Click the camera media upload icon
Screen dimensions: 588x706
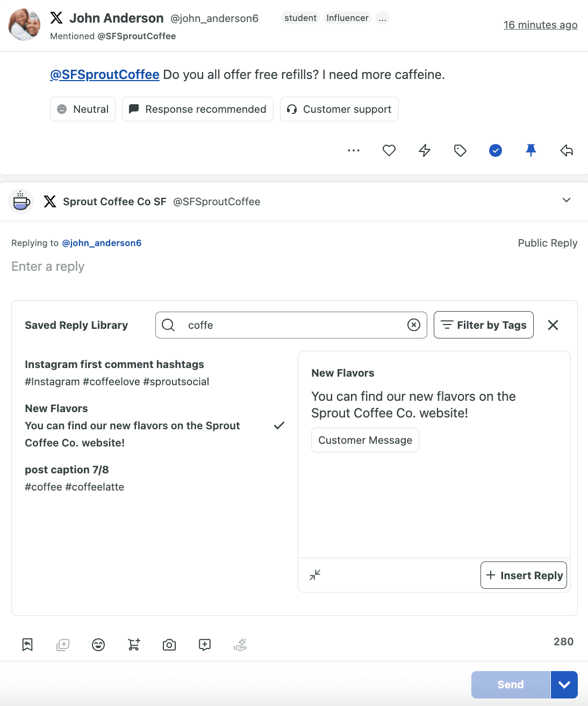click(x=169, y=645)
